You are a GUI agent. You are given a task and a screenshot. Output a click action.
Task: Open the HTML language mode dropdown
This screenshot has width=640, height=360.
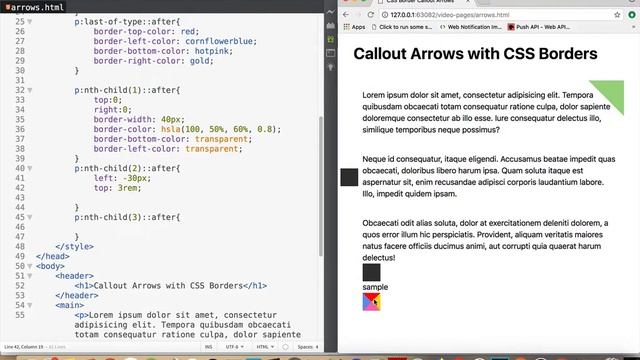(265, 347)
